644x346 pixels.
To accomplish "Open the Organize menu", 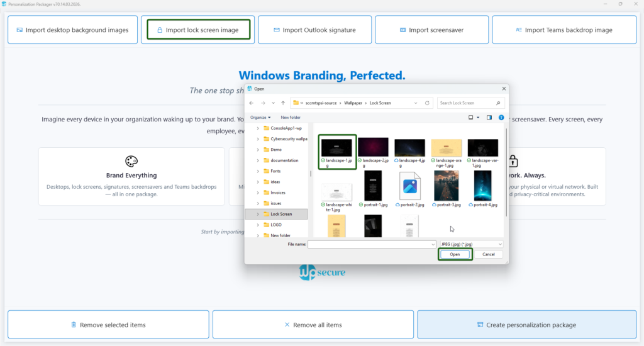I will (260, 117).
